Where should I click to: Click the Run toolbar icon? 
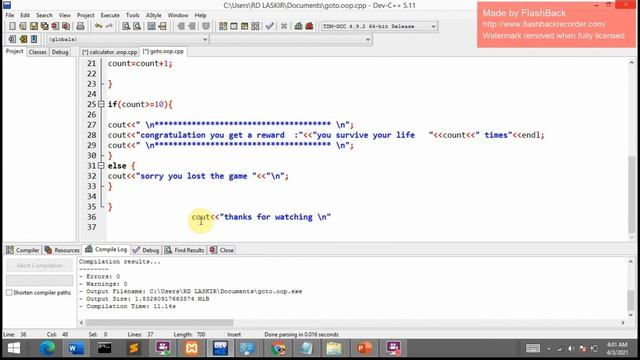coord(234,26)
